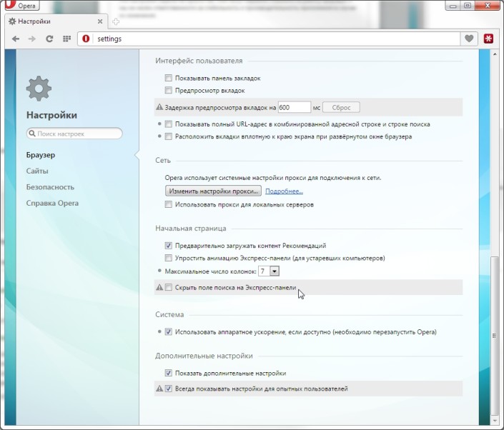Enable Упростить анимацию Экспресс-панели checkbox
504x430 pixels.
169,258
